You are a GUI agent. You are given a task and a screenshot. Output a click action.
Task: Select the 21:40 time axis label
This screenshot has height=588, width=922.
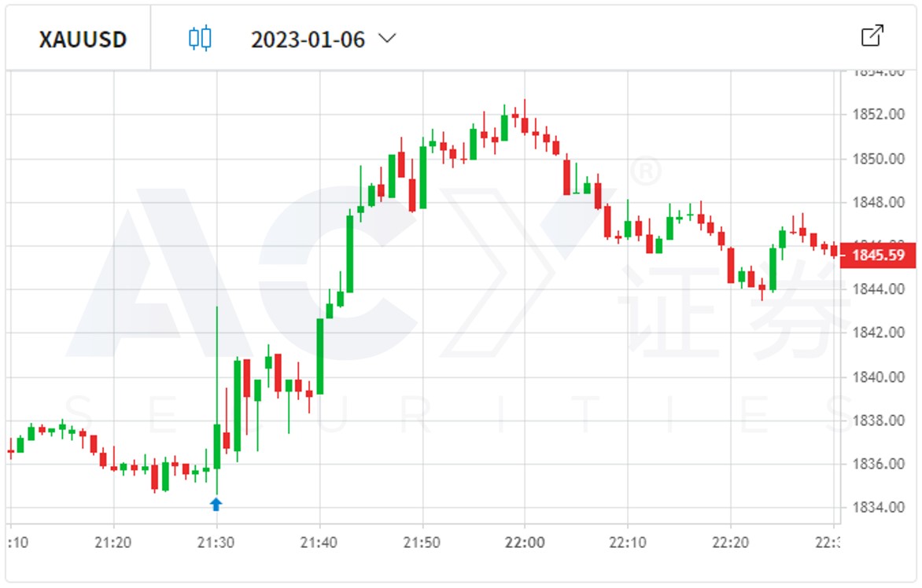tap(319, 543)
